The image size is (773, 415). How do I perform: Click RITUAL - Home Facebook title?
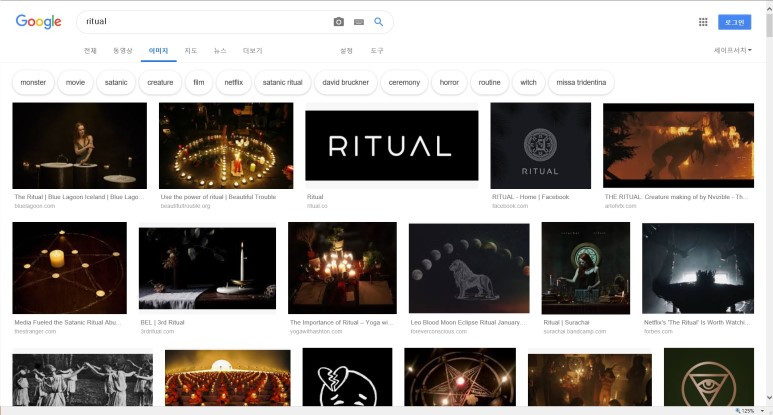530,197
